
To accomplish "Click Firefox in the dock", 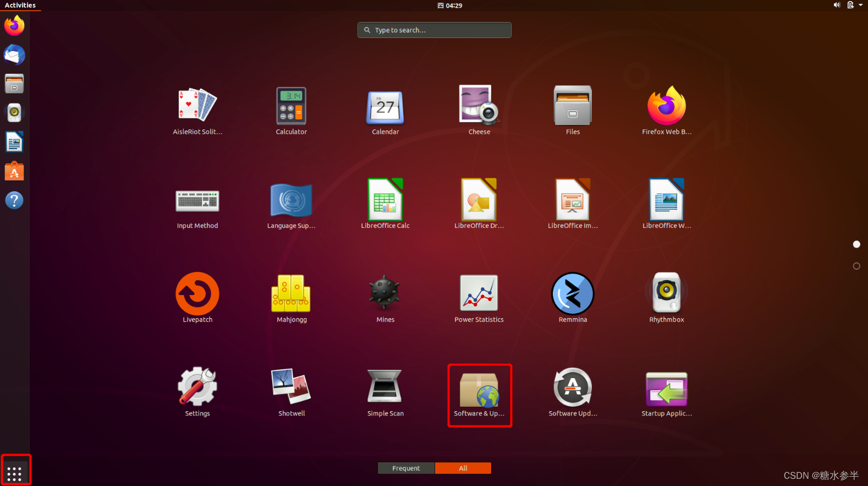I will tap(14, 25).
